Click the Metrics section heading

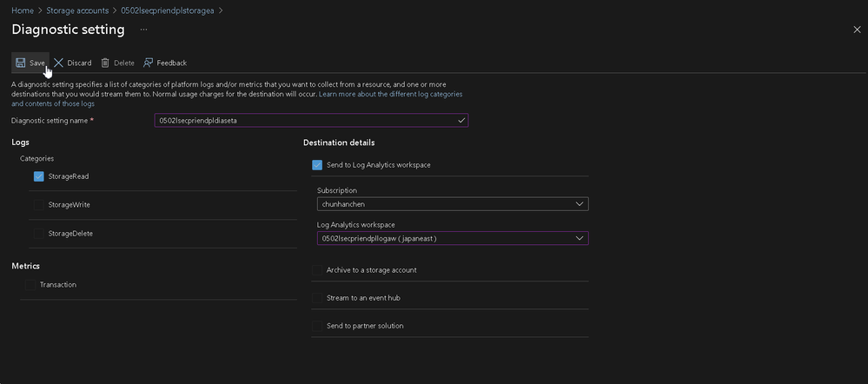tap(25, 266)
